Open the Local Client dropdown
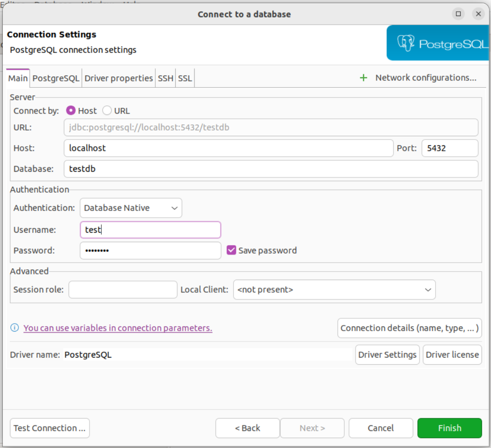This screenshot has height=448, width=491. click(x=334, y=290)
